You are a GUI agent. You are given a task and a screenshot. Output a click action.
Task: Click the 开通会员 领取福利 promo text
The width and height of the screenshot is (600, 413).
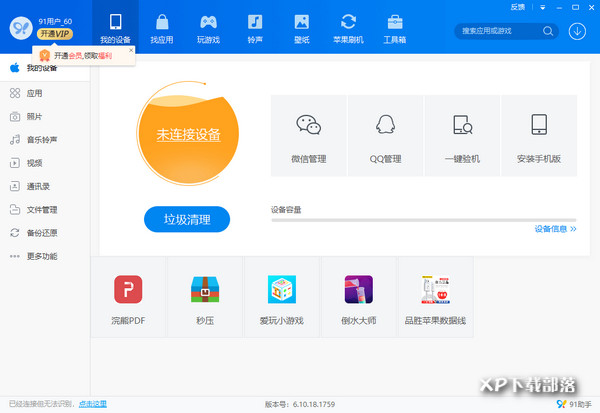coord(83,56)
